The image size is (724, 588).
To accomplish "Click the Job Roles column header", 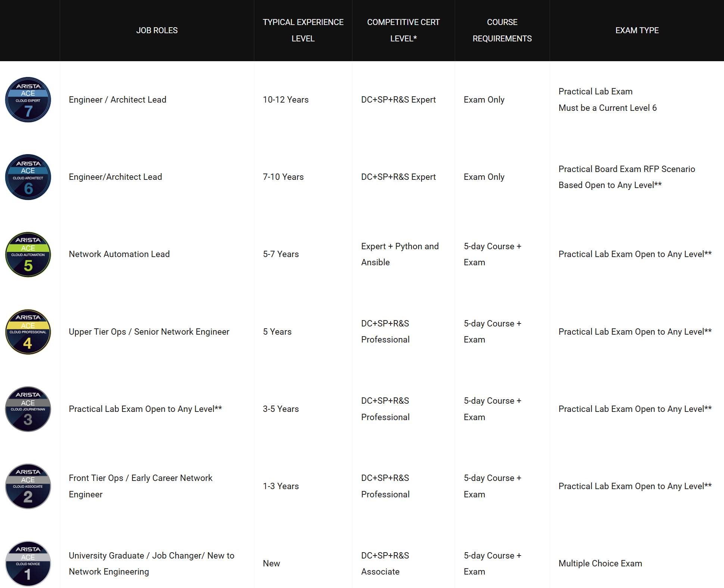I will pos(157,30).
